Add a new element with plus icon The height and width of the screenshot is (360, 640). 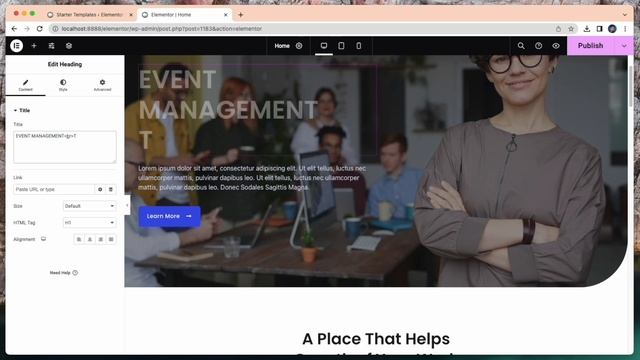tap(34, 46)
